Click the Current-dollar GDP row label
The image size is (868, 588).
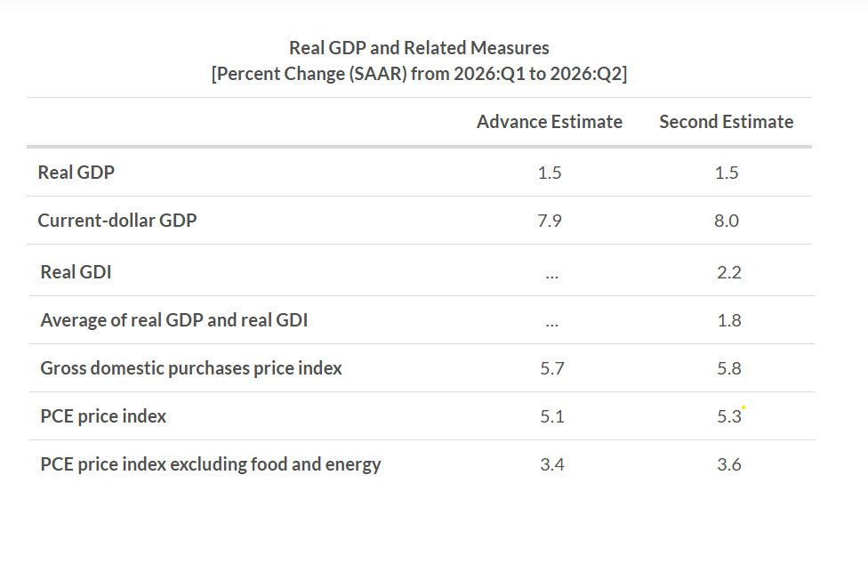point(117,221)
